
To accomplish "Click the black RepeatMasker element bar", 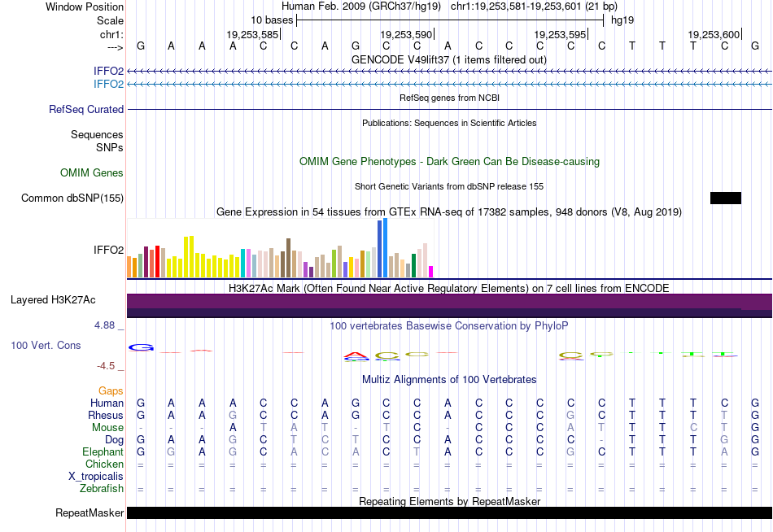I will pos(449,512).
